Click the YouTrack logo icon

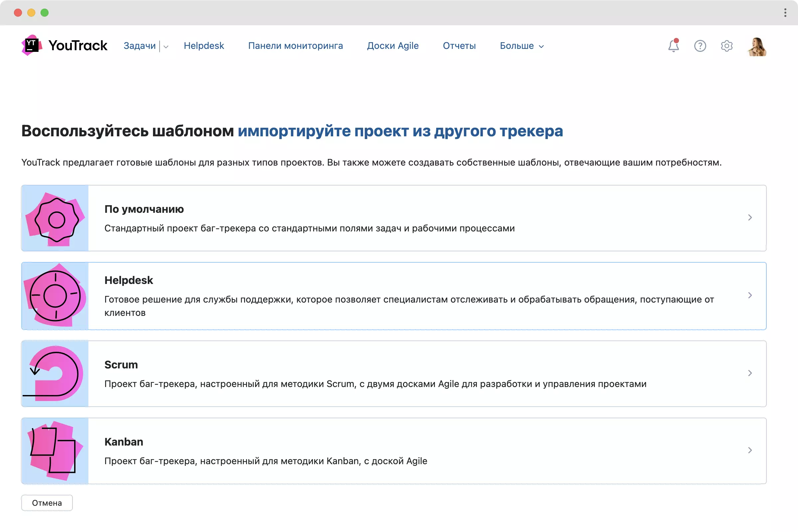point(32,45)
